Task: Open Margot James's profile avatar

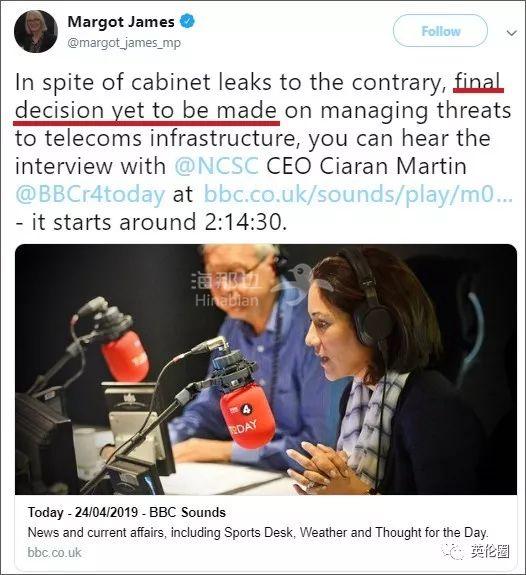Action: tap(36, 32)
